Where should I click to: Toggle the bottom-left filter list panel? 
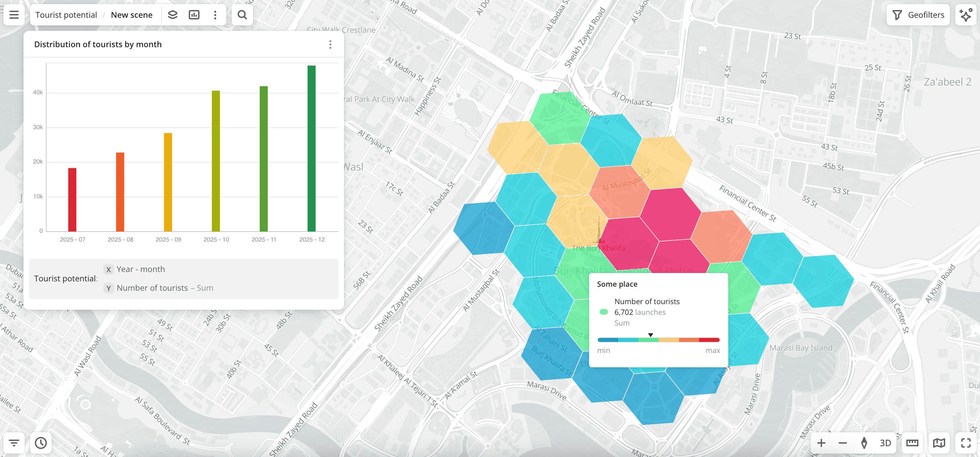[14, 443]
